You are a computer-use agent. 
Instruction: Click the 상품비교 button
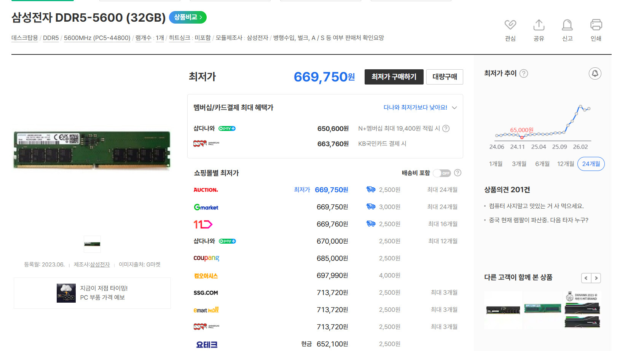pyautogui.click(x=188, y=17)
